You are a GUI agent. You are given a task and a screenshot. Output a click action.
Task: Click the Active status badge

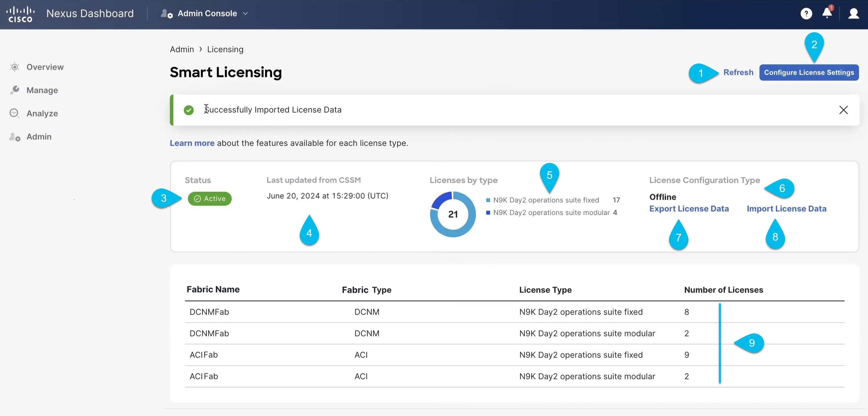click(x=210, y=198)
